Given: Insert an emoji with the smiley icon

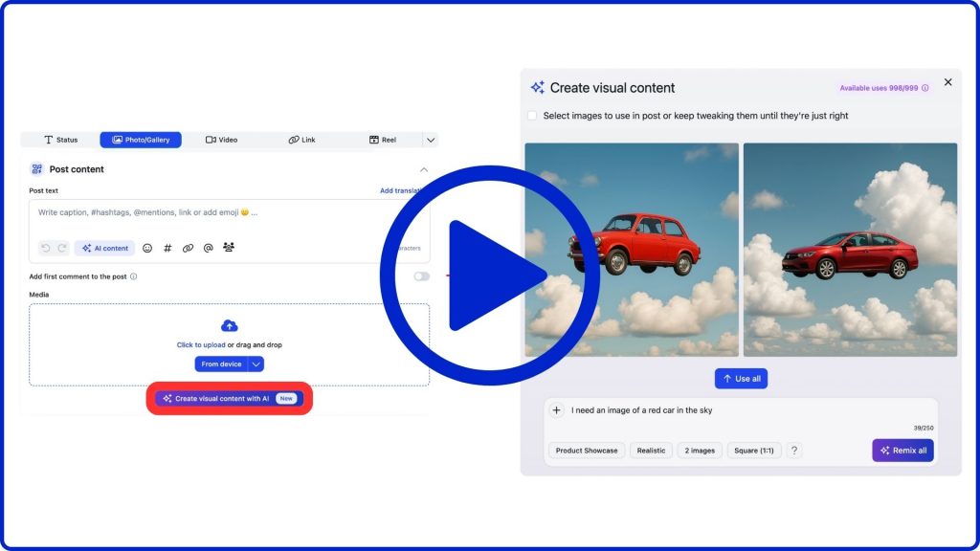Looking at the screenshot, I should pyautogui.click(x=147, y=248).
